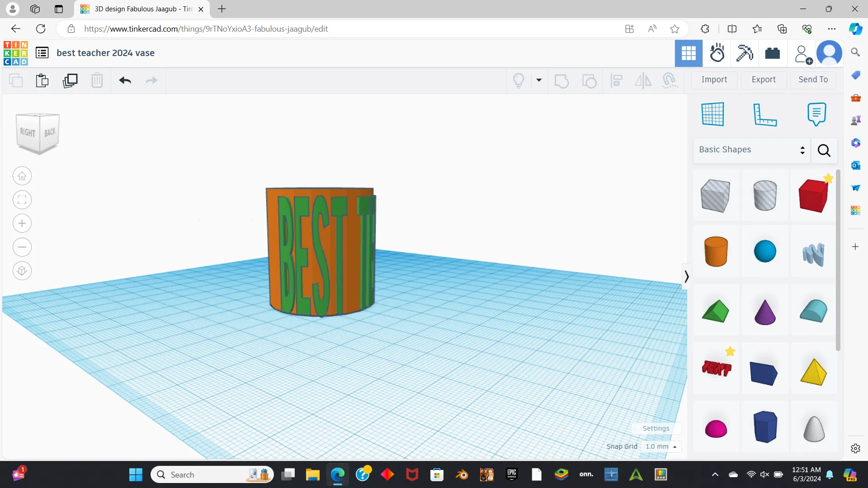
Task: Switch to Blocks pickaxe mode
Action: click(x=745, y=53)
